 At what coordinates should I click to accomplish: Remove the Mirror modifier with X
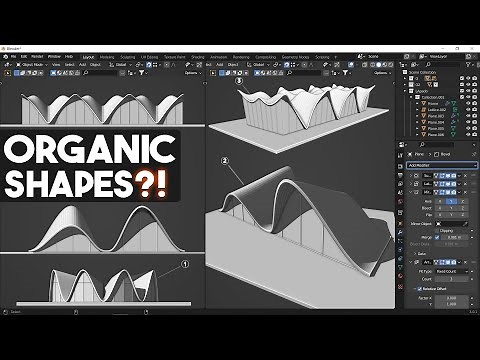click(x=465, y=192)
